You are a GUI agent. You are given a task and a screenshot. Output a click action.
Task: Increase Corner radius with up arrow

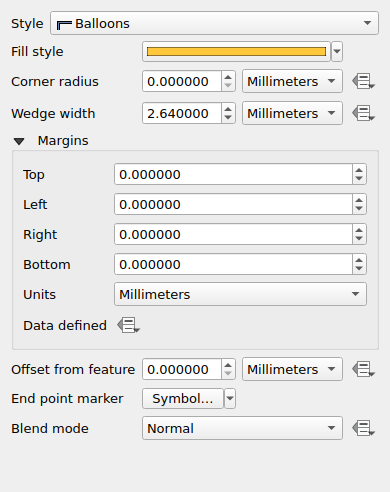[228, 77]
